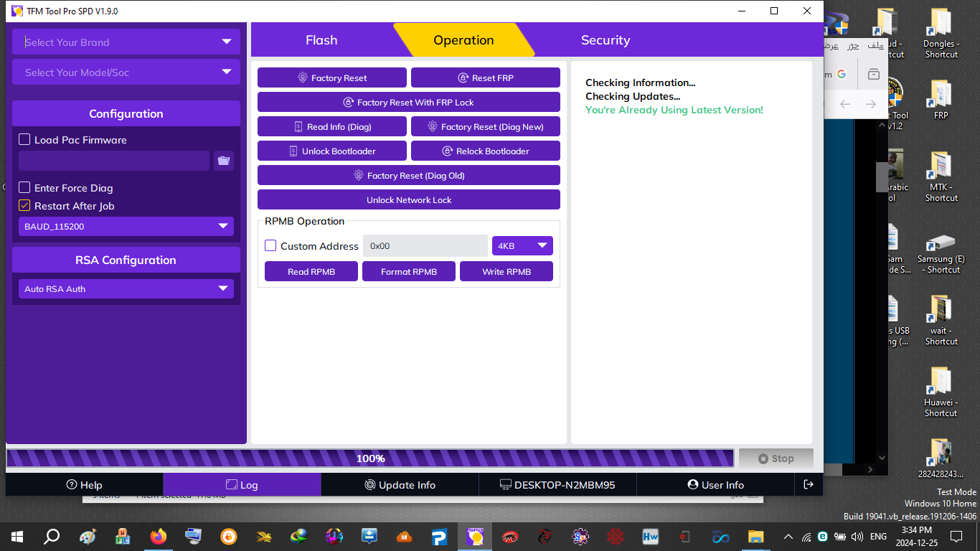Click the Custom Address 0x00 input field
Viewport: 980px width, 551px height.
click(x=425, y=245)
